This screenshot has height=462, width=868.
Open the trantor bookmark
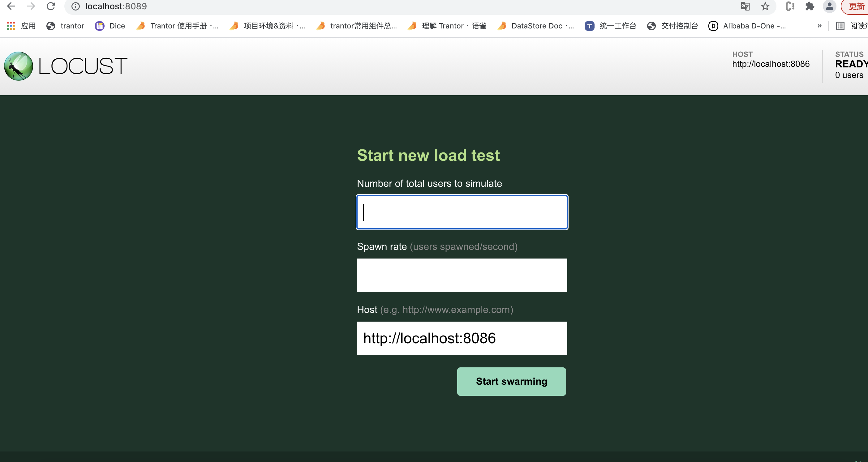click(x=65, y=26)
